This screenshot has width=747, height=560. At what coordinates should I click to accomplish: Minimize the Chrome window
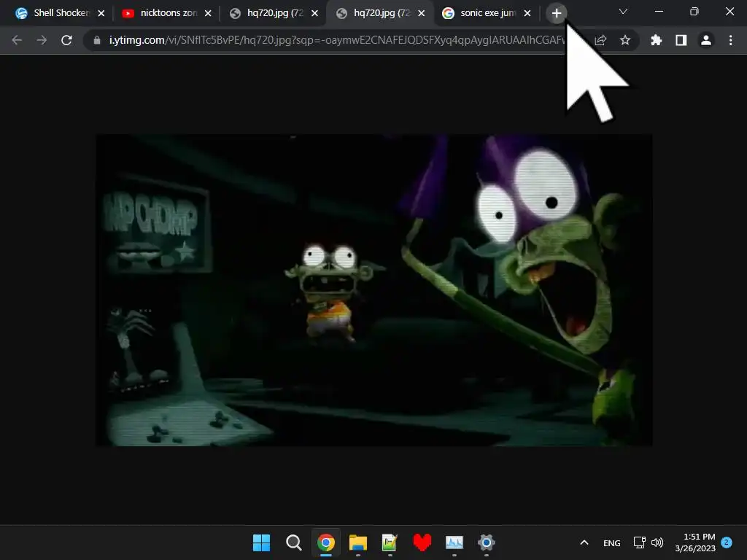659,12
